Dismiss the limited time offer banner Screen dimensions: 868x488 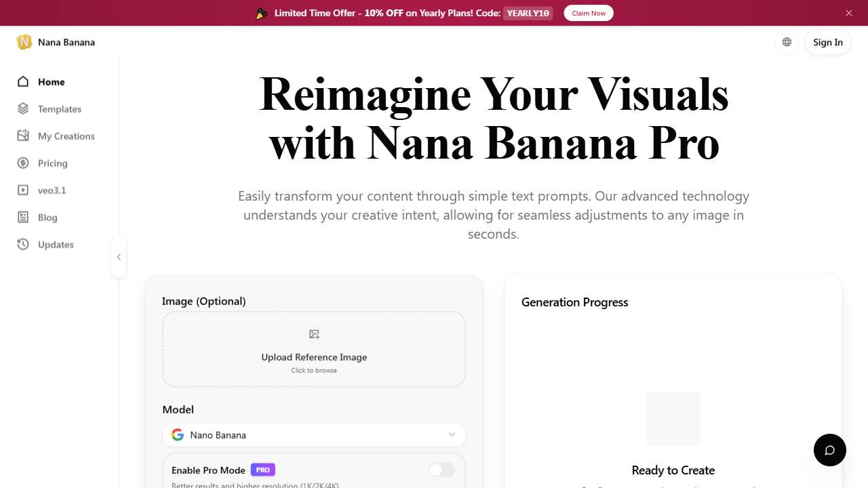tap(848, 13)
